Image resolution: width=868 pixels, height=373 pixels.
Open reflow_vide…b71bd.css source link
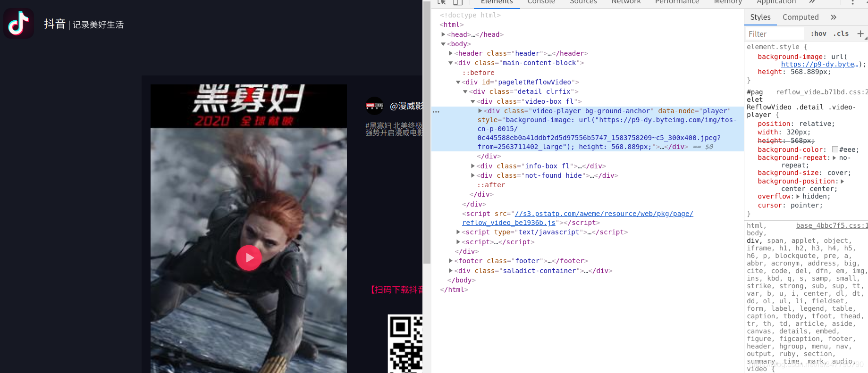coord(822,92)
